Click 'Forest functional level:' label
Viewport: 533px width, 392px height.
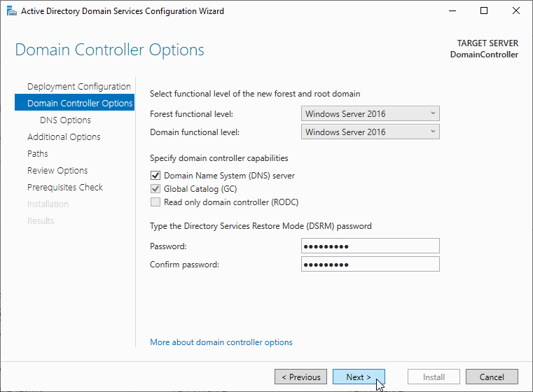tap(191, 114)
